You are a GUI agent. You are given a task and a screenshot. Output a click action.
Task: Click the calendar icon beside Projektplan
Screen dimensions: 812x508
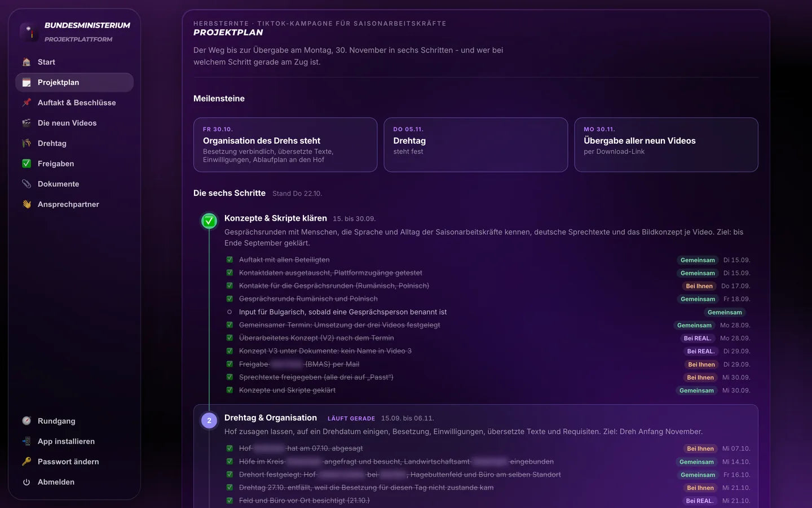pyautogui.click(x=27, y=82)
